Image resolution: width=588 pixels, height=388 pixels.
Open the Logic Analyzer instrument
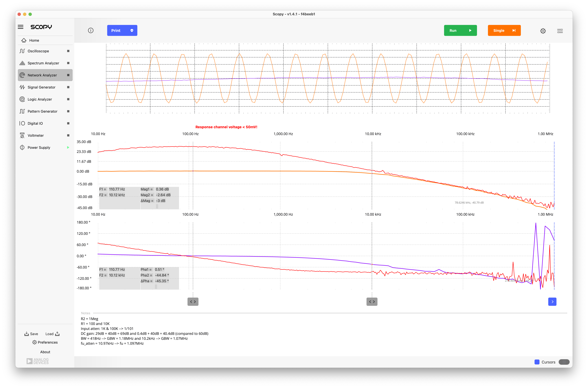(45, 99)
